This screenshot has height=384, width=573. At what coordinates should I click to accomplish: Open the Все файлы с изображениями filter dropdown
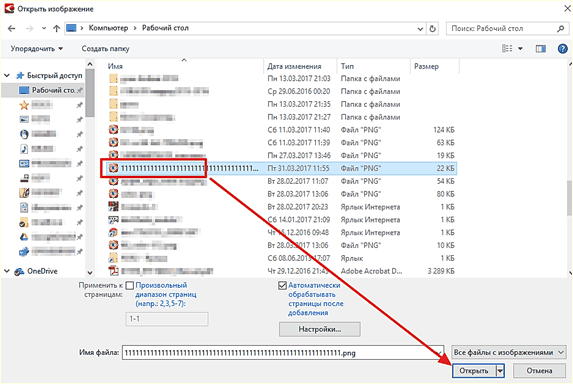click(509, 353)
